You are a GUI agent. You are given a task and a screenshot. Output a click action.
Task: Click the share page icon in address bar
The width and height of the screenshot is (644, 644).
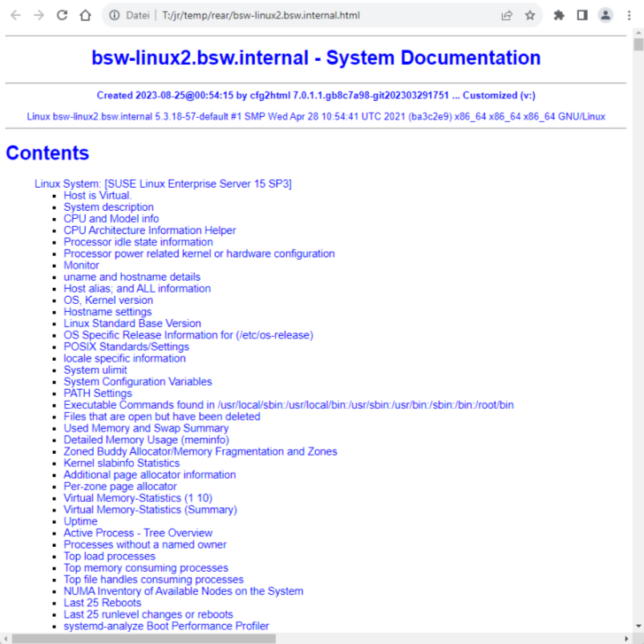click(x=507, y=15)
